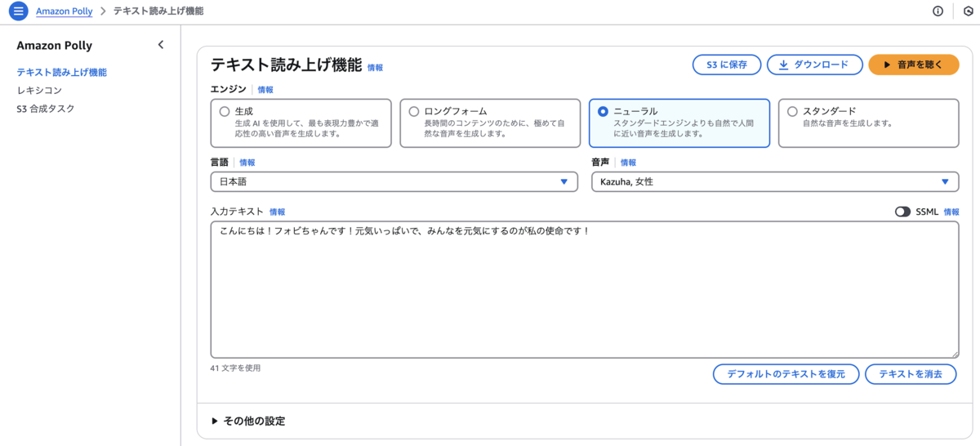Click inside the input text area
This screenshot has width=980, height=446.
[x=585, y=289]
